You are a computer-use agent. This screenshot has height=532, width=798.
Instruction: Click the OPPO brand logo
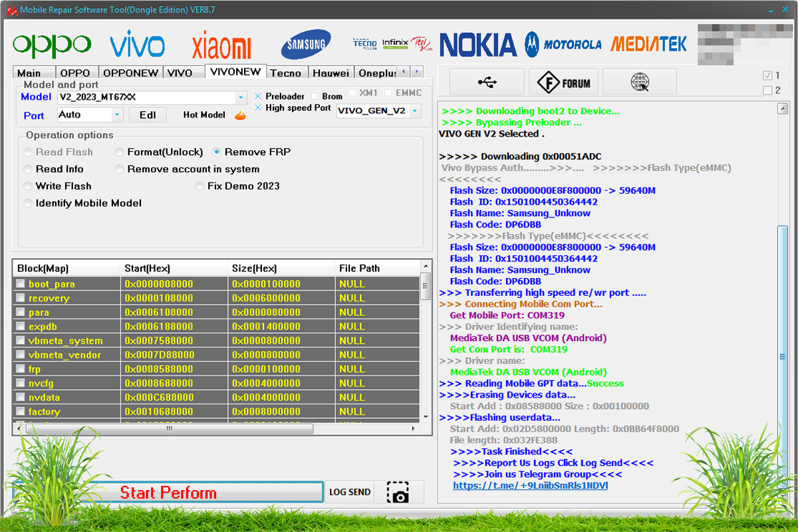coord(52,45)
